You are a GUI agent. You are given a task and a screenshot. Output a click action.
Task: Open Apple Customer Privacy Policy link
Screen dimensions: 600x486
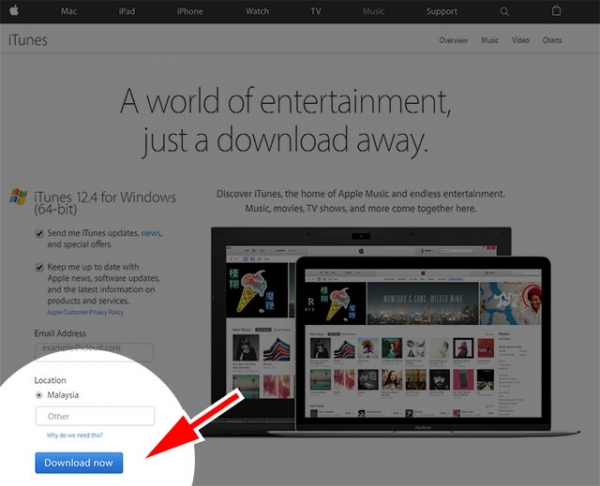pyautogui.click(x=85, y=312)
